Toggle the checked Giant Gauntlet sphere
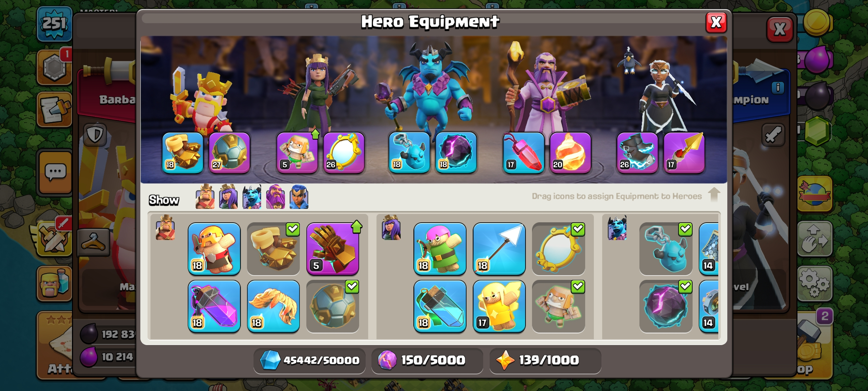The image size is (868, 391). pos(333,306)
